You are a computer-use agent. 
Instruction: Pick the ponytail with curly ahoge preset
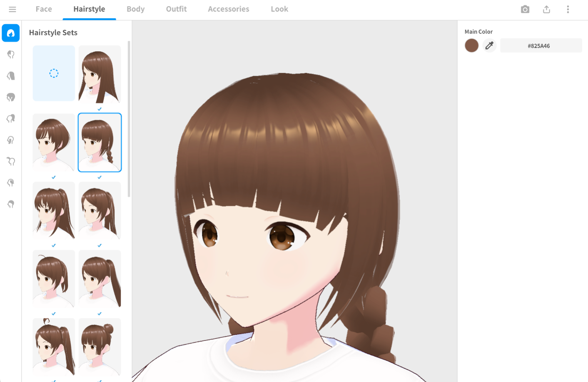pyautogui.click(x=54, y=347)
